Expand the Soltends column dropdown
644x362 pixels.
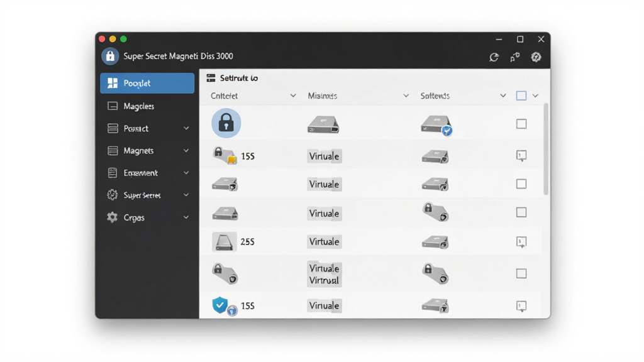click(502, 96)
